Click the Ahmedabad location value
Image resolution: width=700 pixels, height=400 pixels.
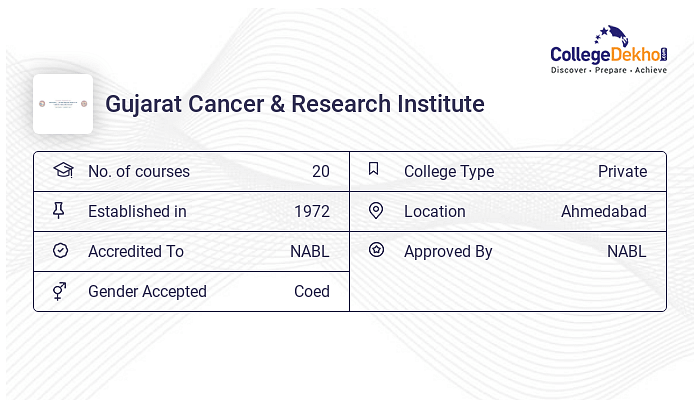(x=604, y=212)
